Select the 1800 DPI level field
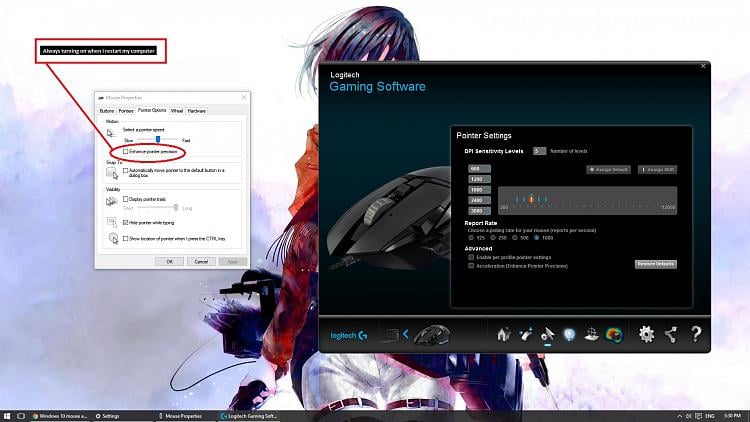The image size is (750, 422). (479, 189)
